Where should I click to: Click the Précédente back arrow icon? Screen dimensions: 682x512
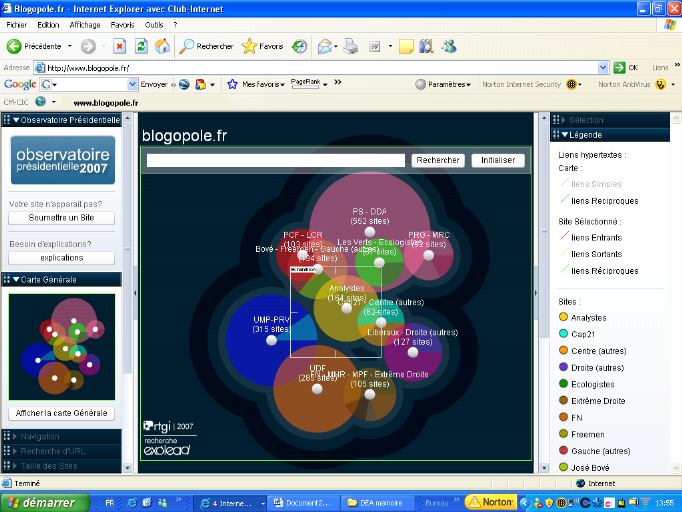14,46
